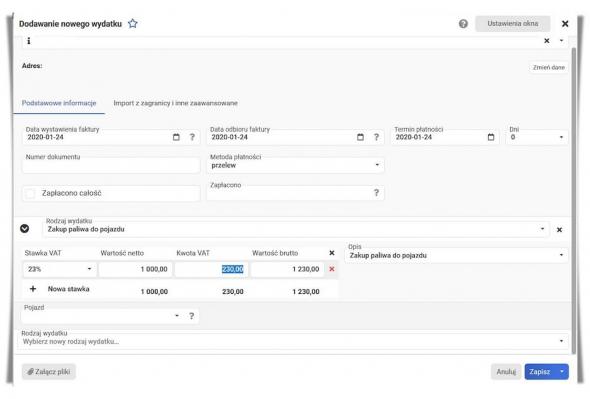Viewport: 590px width, 399px height.
Task: Open the Zapisz split-button arrow
Action: pos(562,372)
